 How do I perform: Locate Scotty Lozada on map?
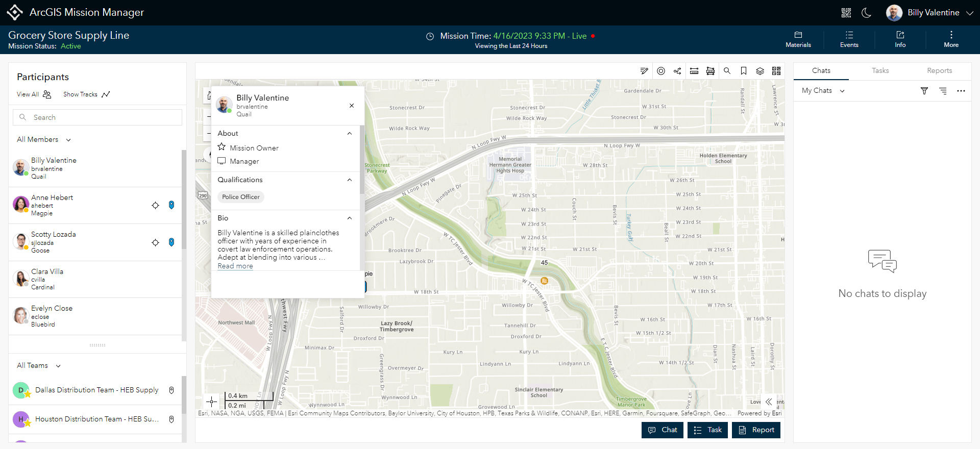155,242
